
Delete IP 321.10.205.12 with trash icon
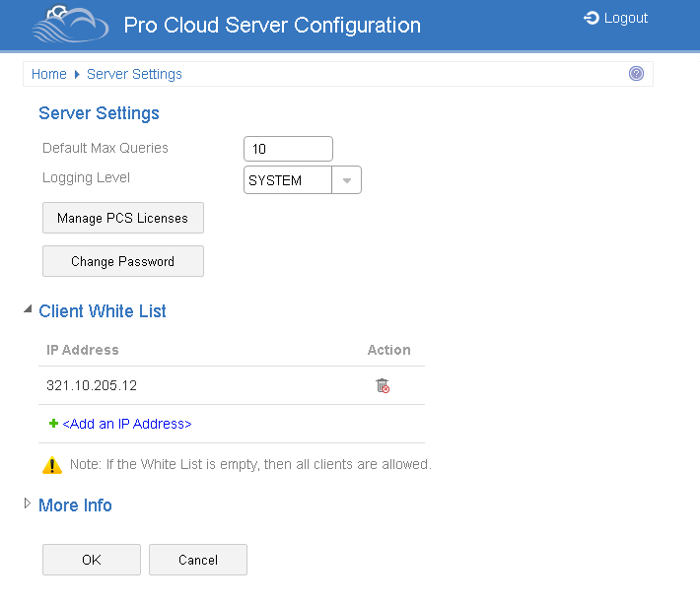click(383, 385)
